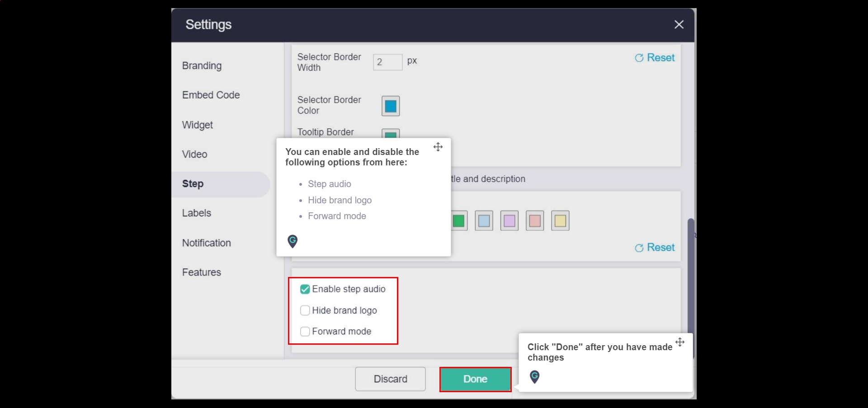Click move handle on options tooltip
This screenshot has height=408, width=868.
pos(438,147)
